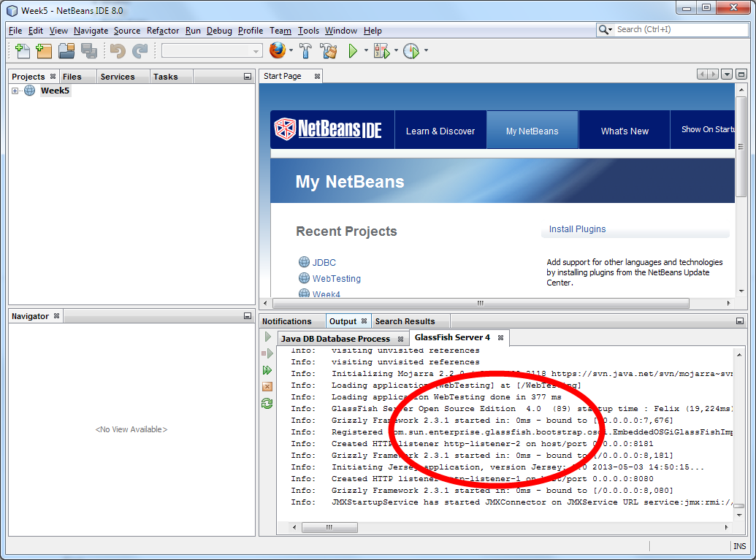Image resolution: width=756 pixels, height=560 pixels.
Task: Click the green Refresh icon in Output sidebar
Action: (267, 403)
